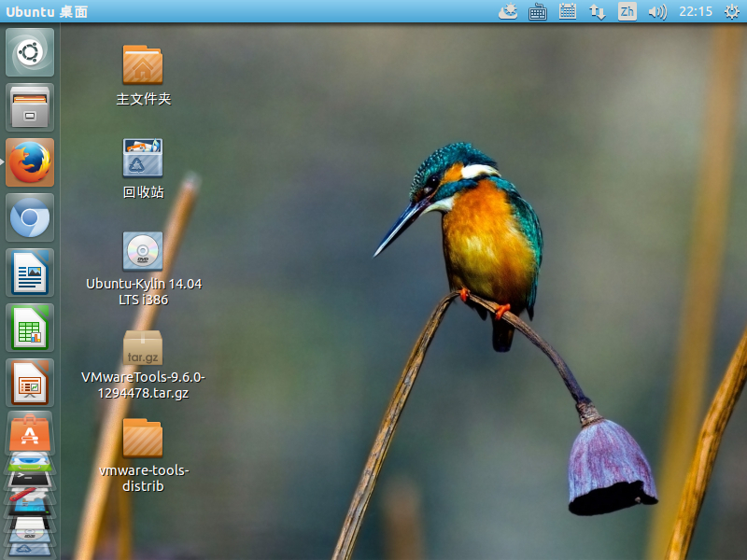Open Firefox web browser
The height and width of the screenshot is (560, 747).
(x=30, y=162)
